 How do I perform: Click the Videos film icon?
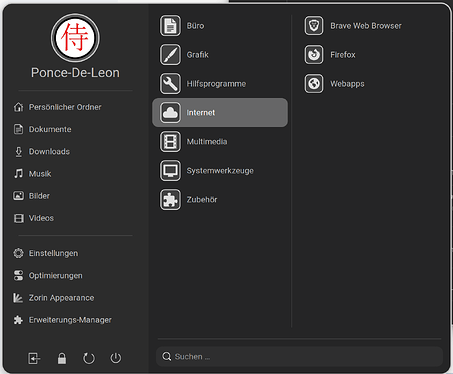[x=19, y=218]
